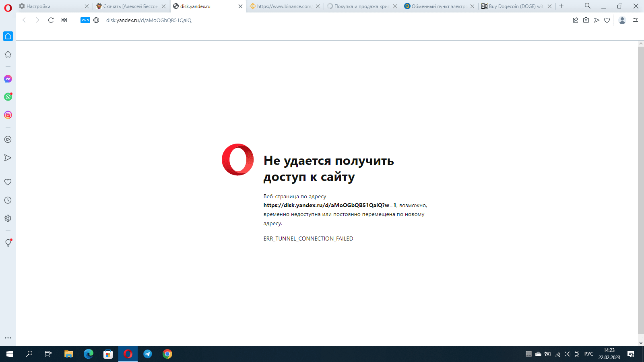Take a snapshot with camera icon

point(586,20)
